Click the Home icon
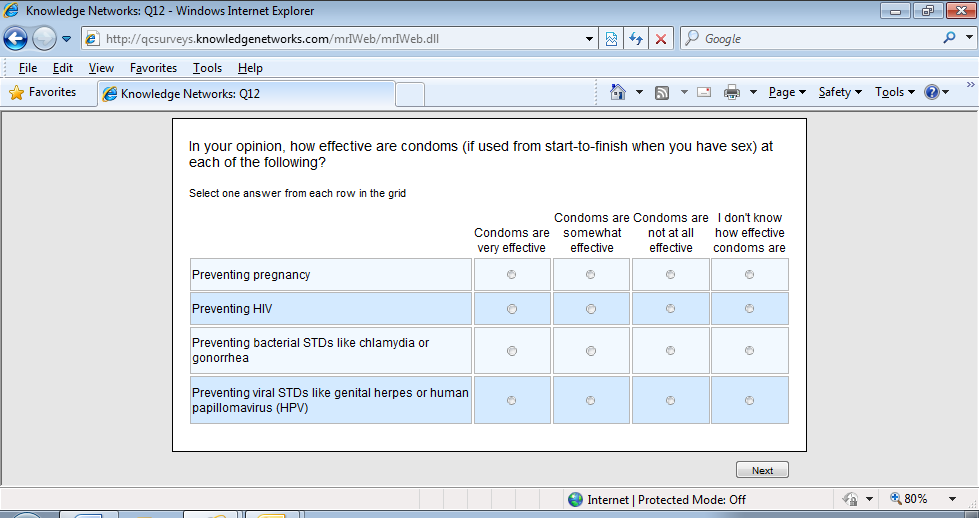Image resolution: width=979 pixels, height=518 pixels. (x=617, y=92)
